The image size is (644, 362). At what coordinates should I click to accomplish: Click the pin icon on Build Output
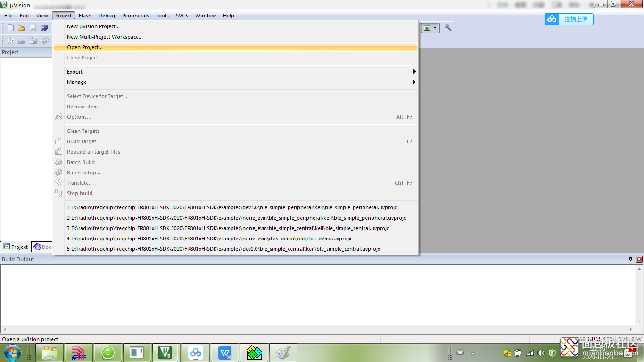[630, 259]
